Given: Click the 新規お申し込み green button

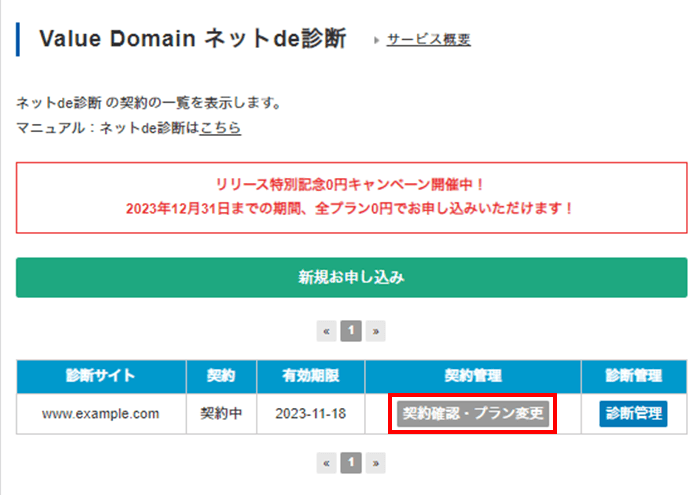Looking at the screenshot, I should pos(351,277).
